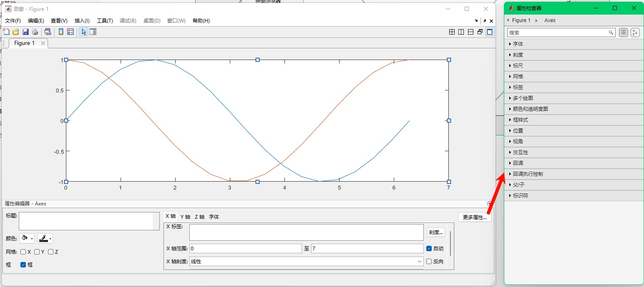Viewport: 644px width, 287px height.
Task: Select the top/bottom split layout icon
Action: tap(471, 32)
